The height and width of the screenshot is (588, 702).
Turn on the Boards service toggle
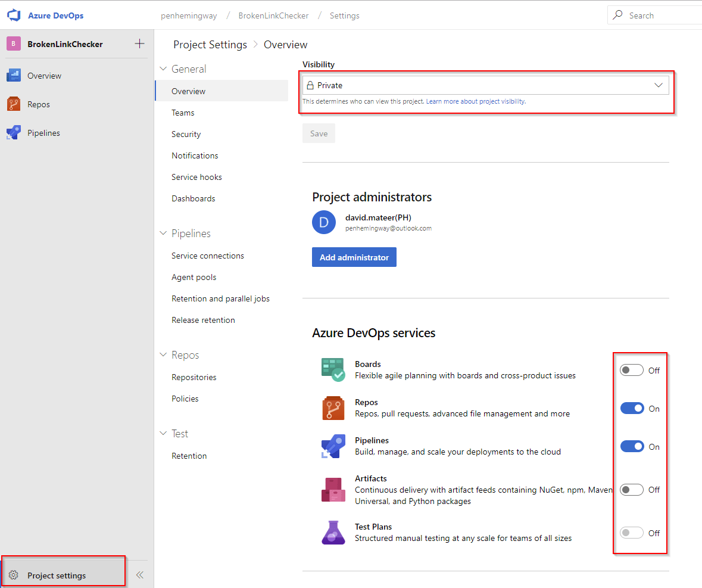coord(632,371)
